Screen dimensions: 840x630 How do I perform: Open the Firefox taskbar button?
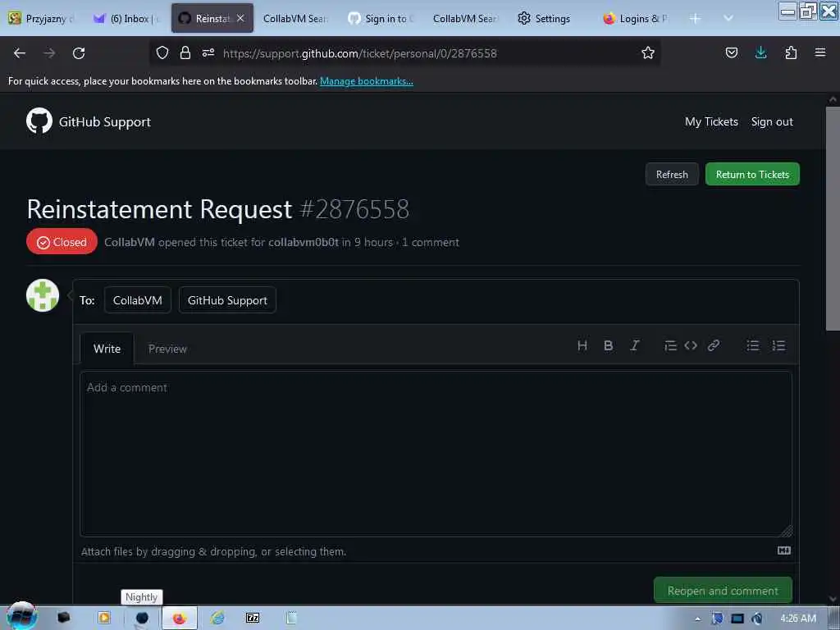tap(180, 618)
